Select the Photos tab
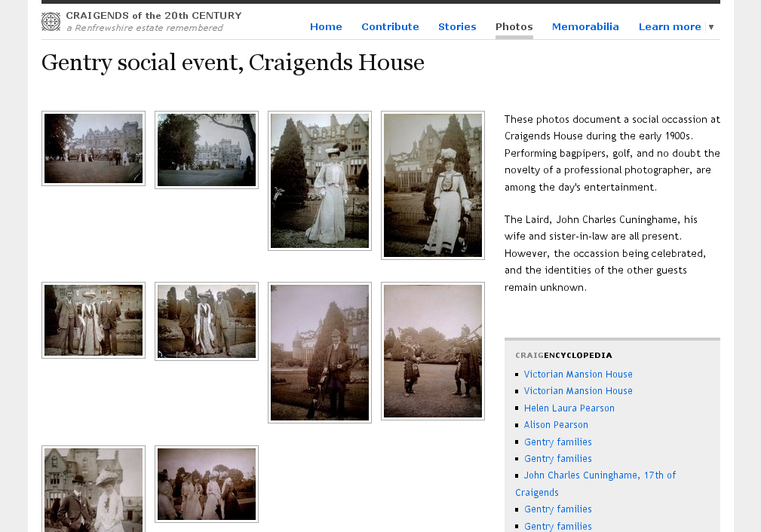 [514, 27]
